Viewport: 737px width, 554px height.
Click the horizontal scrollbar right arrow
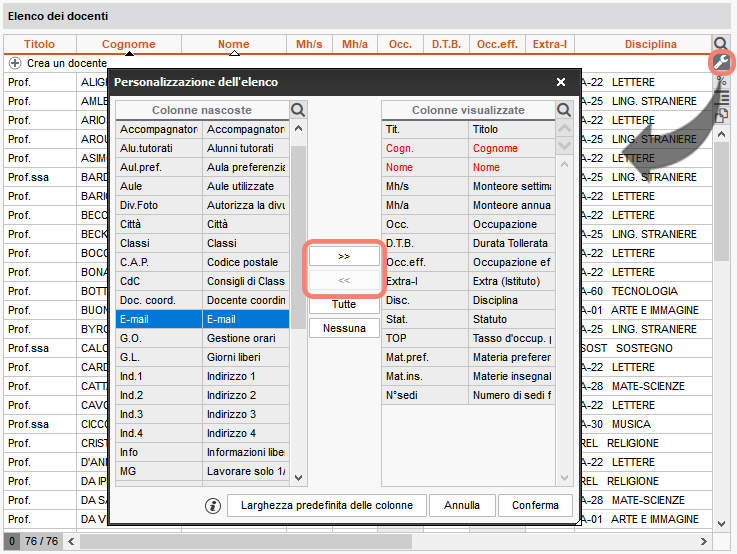pos(704,541)
